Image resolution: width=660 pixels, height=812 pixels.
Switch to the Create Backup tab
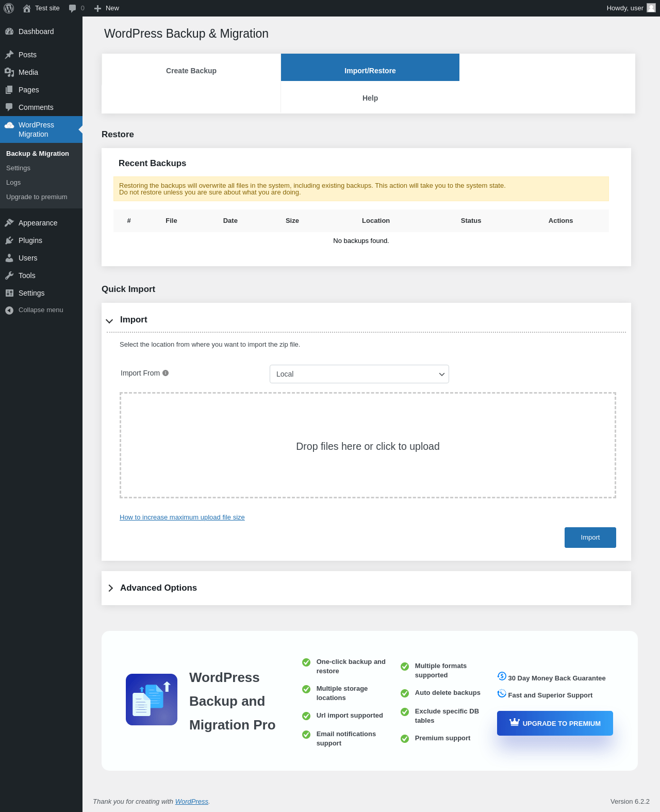click(x=191, y=71)
